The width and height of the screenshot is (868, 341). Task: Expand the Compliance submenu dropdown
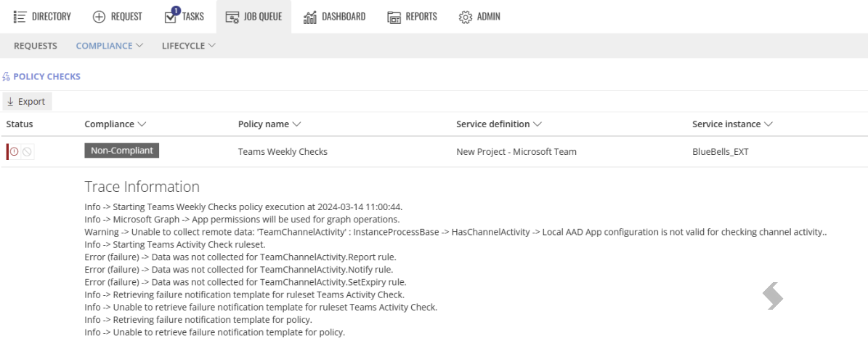click(110, 46)
